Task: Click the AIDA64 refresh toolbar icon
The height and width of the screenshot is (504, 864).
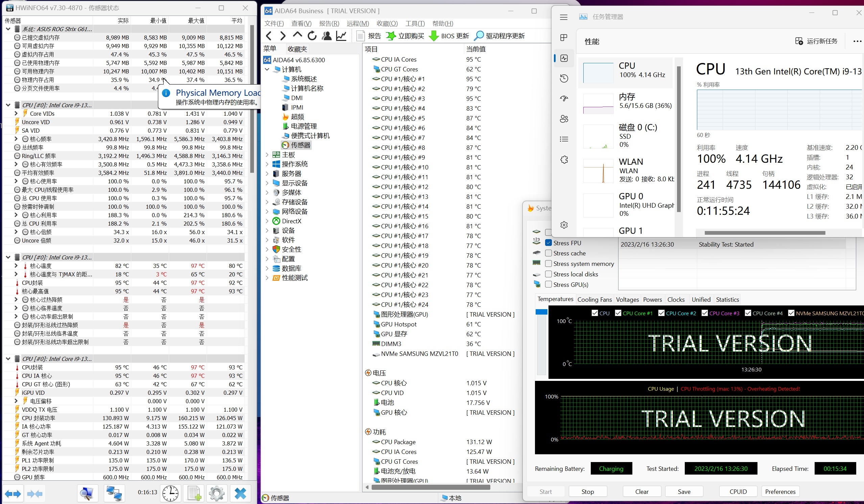Action: pyautogui.click(x=312, y=36)
